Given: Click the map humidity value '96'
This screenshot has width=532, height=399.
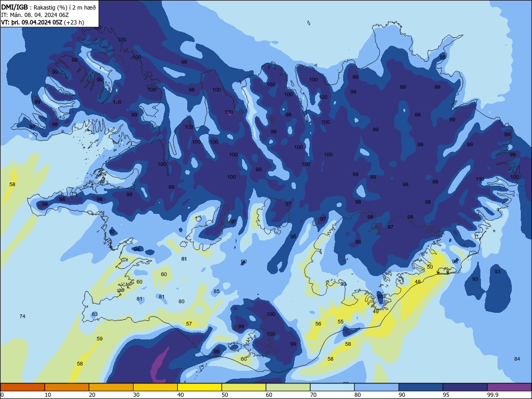Looking at the screenshot, I should (x=358, y=242).
